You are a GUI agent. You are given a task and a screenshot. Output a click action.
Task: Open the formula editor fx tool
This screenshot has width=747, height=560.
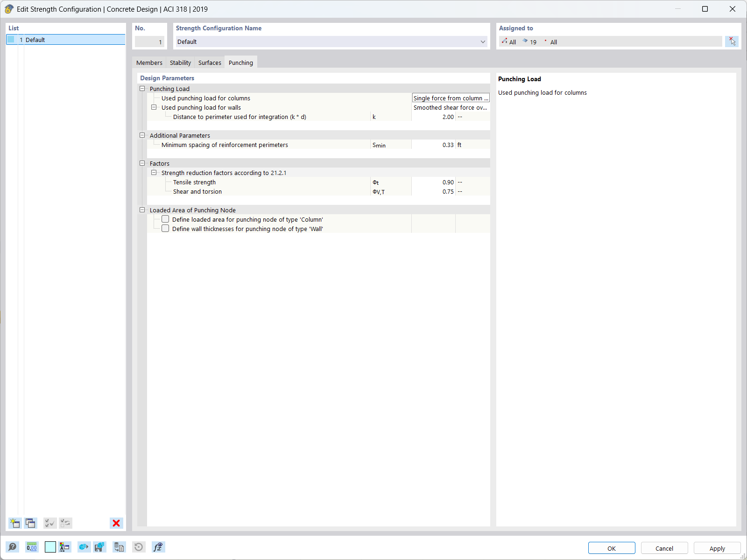click(x=158, y=546)
